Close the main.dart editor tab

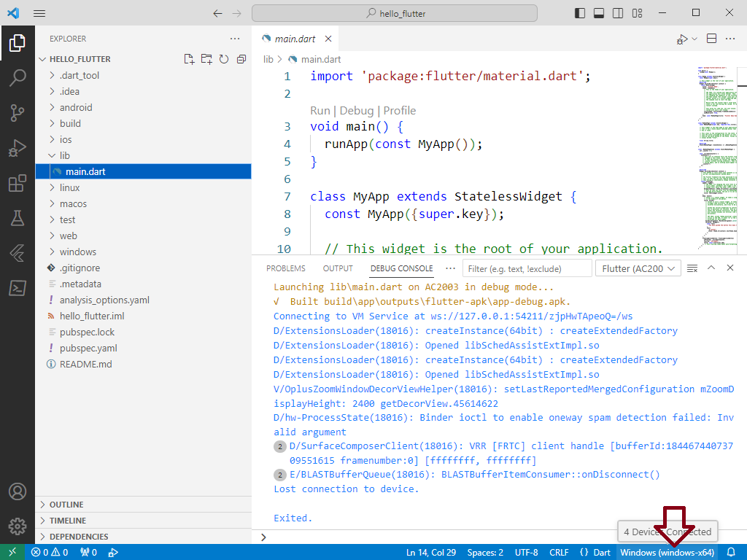point(328,39)
